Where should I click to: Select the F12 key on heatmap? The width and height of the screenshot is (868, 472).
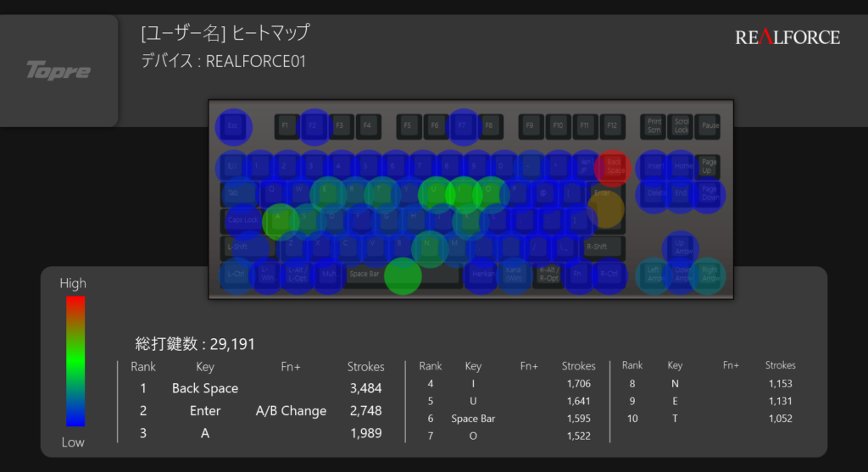coord(612,126)
